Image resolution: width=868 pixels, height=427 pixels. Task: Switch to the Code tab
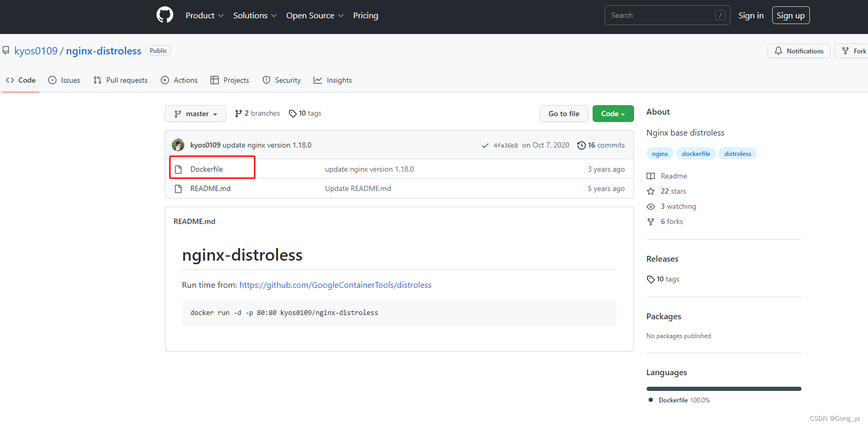[21, 80]
